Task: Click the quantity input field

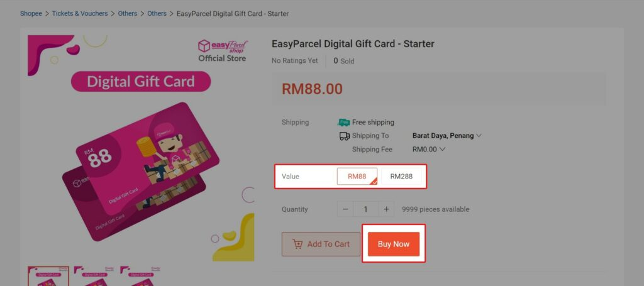Action: [x=365, y=209]
